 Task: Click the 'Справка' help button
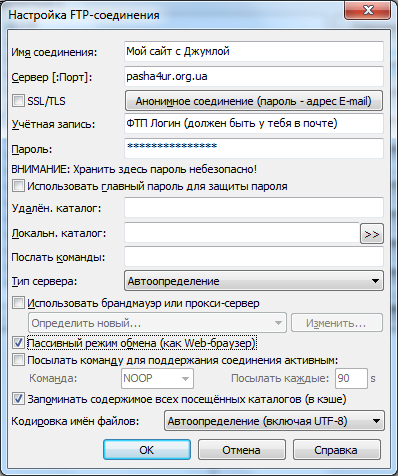tap(336, 450)
